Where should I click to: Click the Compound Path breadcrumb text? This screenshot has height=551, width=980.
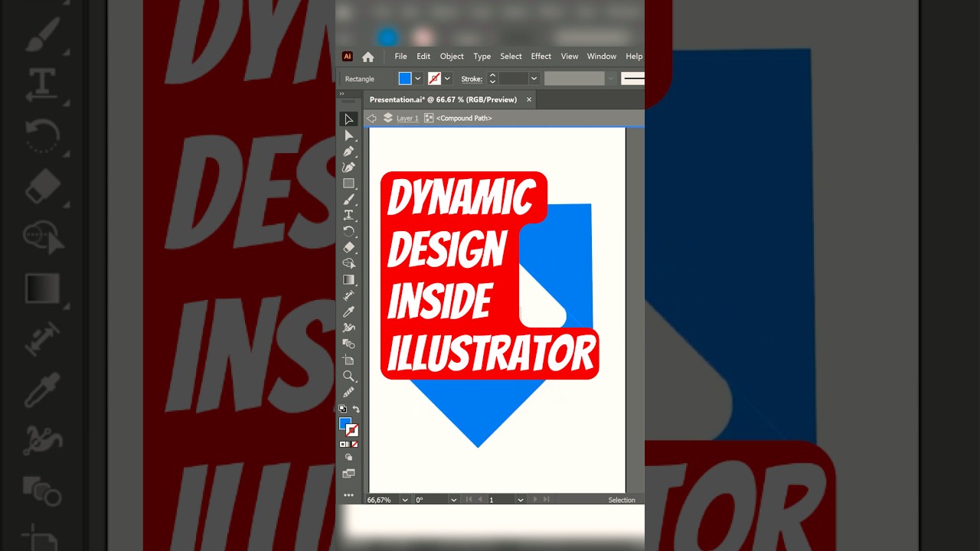464,118
